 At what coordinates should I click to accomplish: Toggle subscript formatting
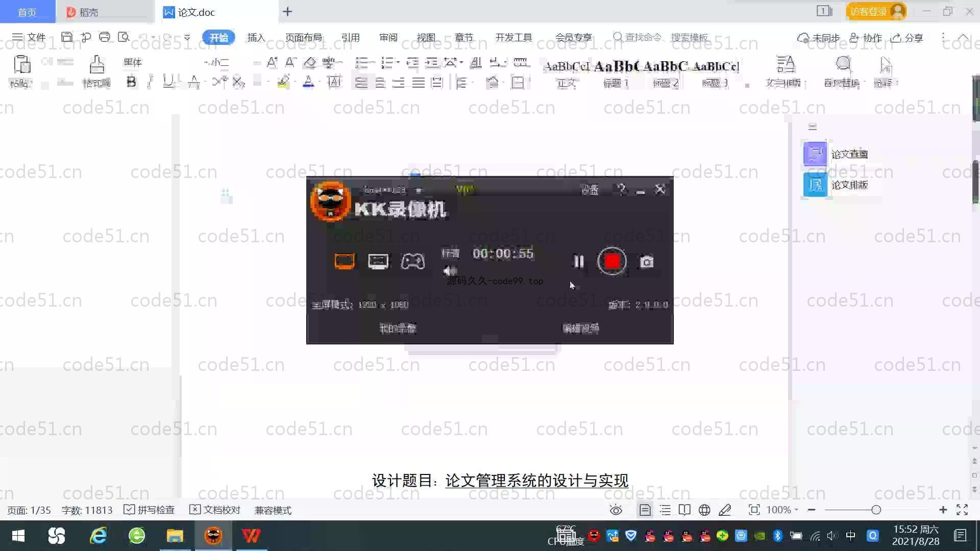(x=238, y=82)
